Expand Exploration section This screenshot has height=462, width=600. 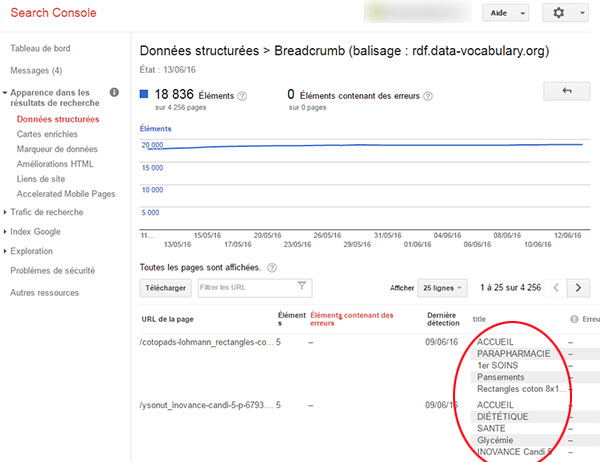coord(5,251)
